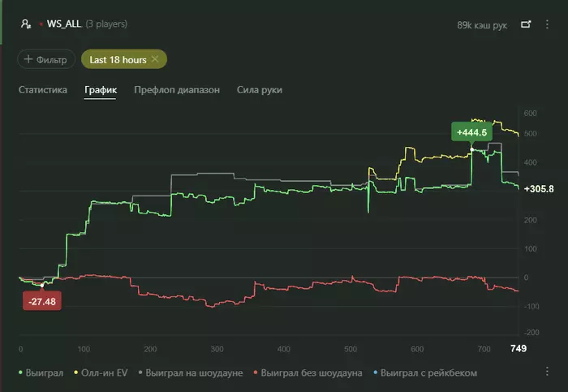Click the WS_ALL player group name
This screenshot has height=392, width=568.
click(64, 24)
